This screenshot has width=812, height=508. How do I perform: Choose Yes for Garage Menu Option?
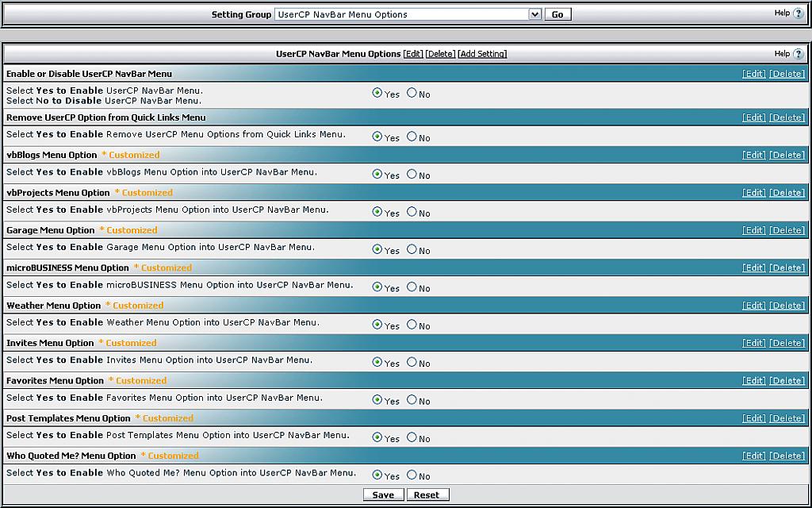377,249
